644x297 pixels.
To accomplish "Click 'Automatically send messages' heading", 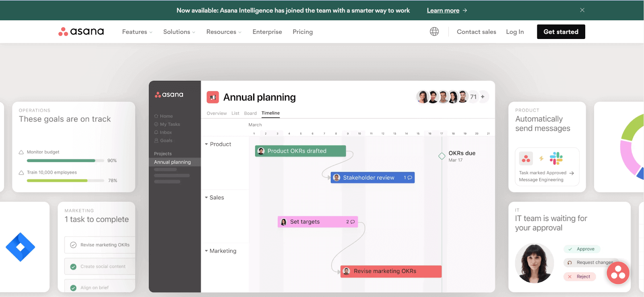I will click(543, 124).
